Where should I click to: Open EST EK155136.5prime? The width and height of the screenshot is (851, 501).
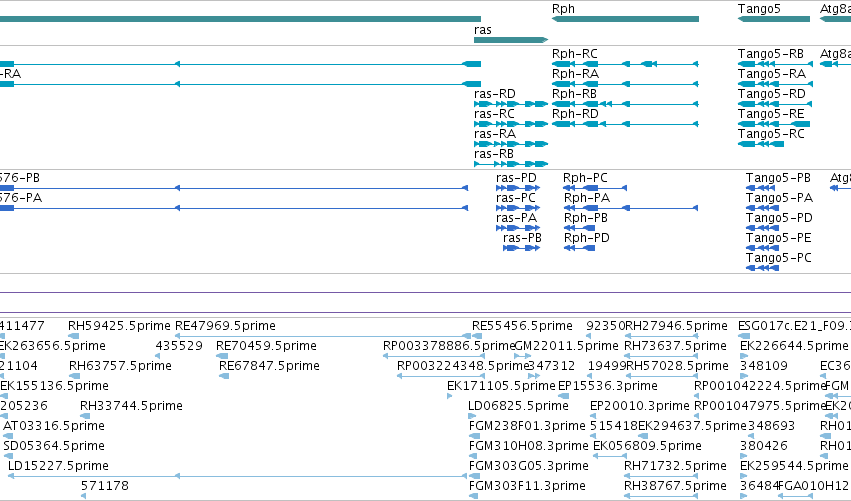tap(54, 386)
